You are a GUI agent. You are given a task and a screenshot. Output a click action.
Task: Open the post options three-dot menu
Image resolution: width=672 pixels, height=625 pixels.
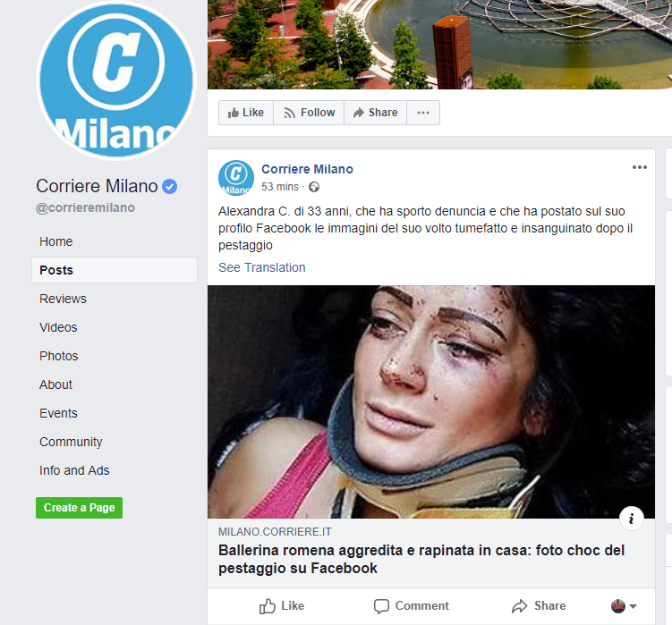pyautogui.click(x=640, y=167)
